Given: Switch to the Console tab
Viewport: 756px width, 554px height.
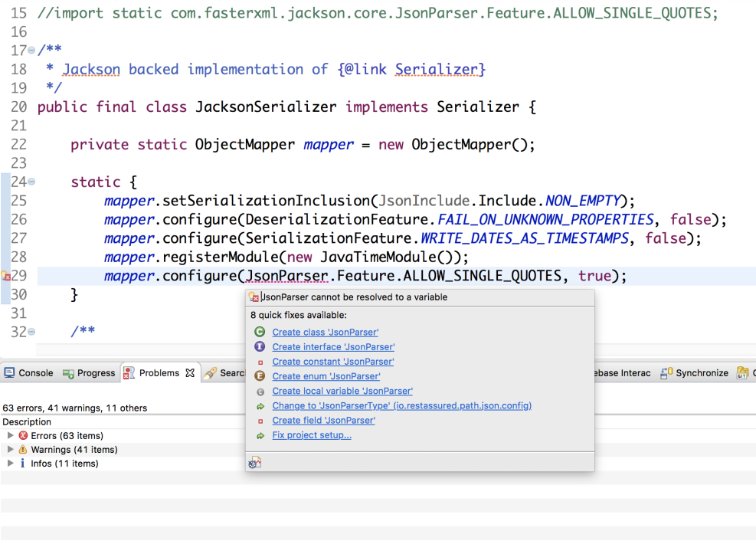Looking at the screenshot, I should pyautogui.click(x=29, y=373).
